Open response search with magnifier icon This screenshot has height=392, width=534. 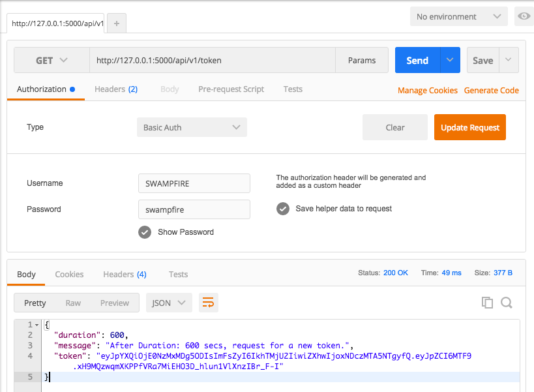coord(505,303)
